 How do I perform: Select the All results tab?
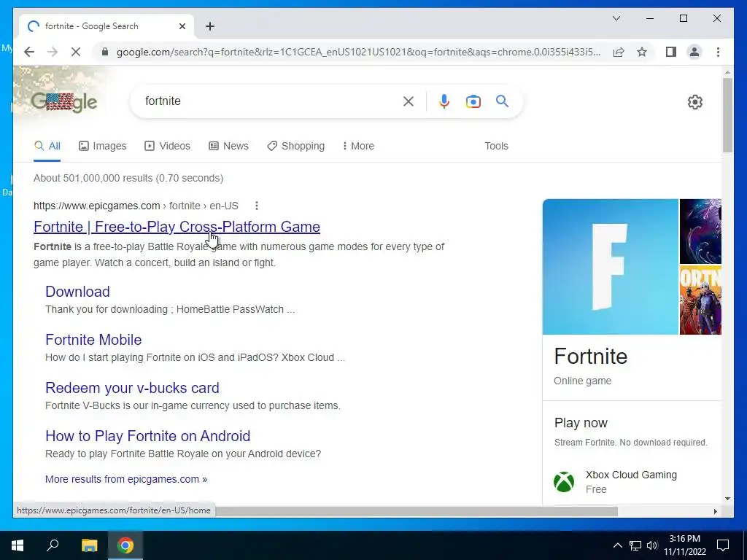47,146
